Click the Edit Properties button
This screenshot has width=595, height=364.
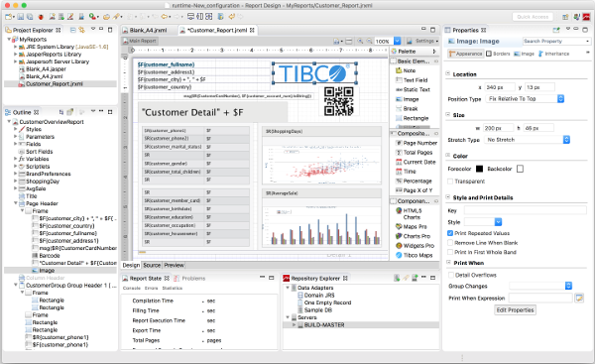click(x=516, y=310)
